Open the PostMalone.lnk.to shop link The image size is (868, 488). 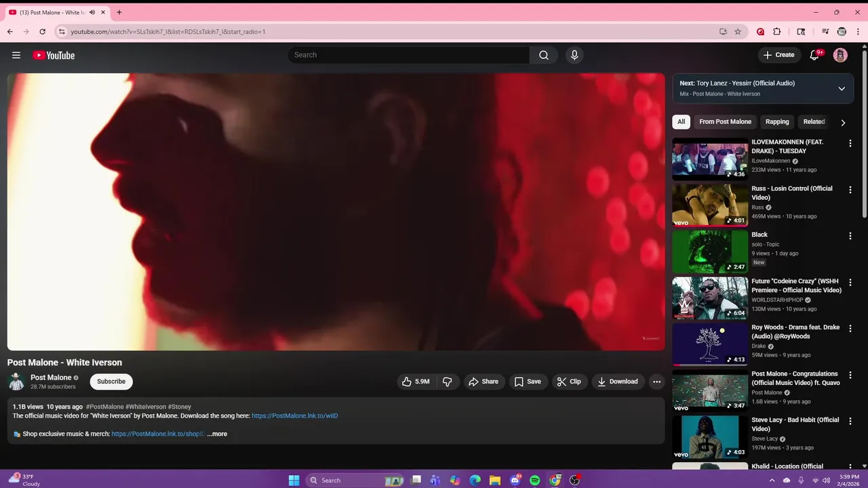[157, 434]
